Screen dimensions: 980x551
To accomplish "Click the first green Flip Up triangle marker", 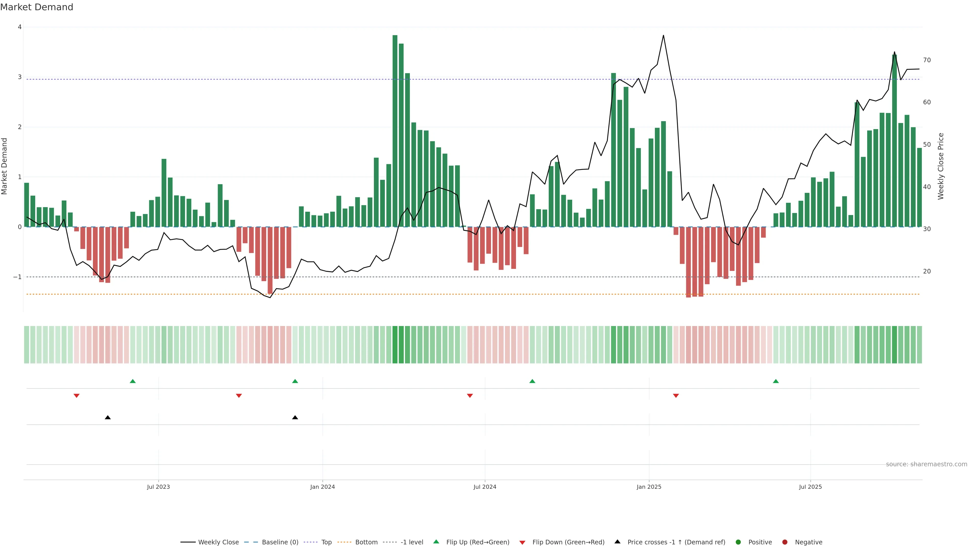I will pos(133,381).
